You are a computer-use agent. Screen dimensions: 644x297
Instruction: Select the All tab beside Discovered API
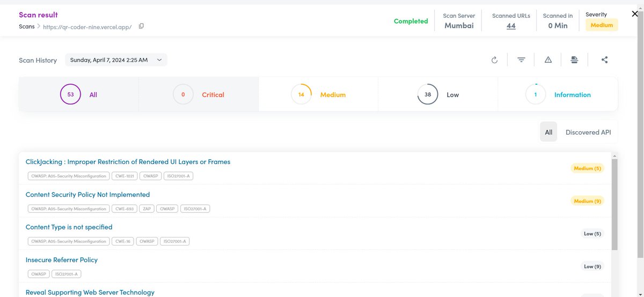click(548, 132)
